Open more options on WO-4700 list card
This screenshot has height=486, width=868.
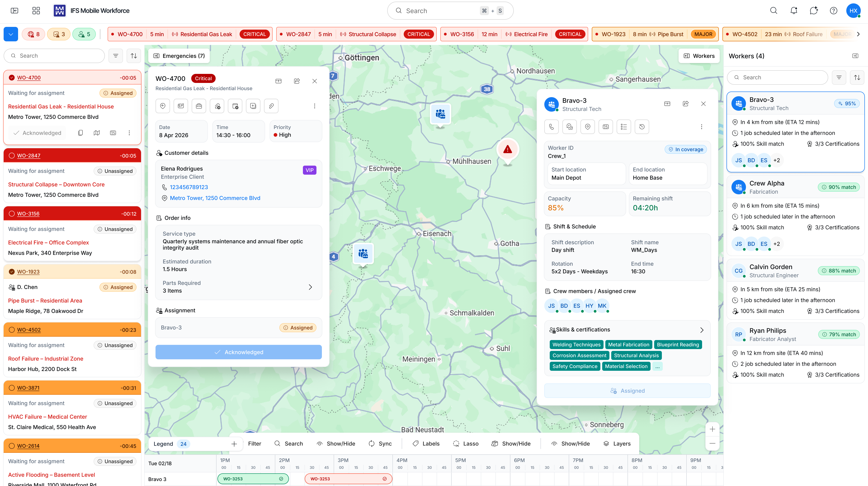pyautogui.click(x=129, y=133)
